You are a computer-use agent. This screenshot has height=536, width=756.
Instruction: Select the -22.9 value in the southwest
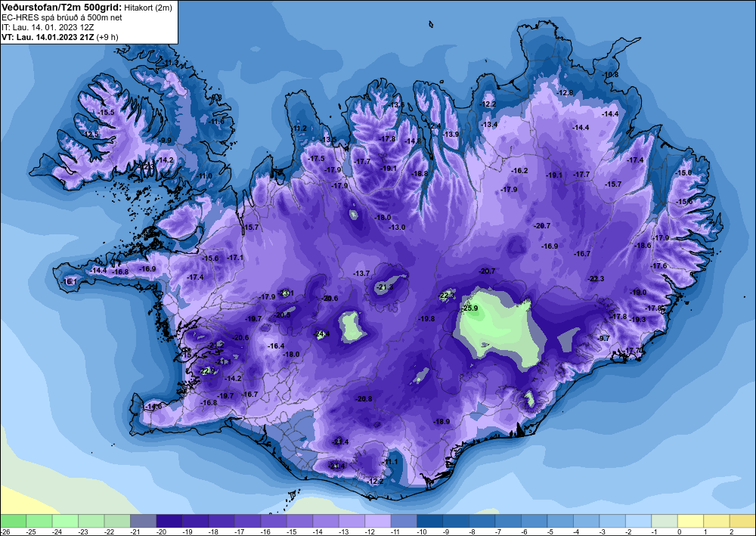tap(207, 370)
